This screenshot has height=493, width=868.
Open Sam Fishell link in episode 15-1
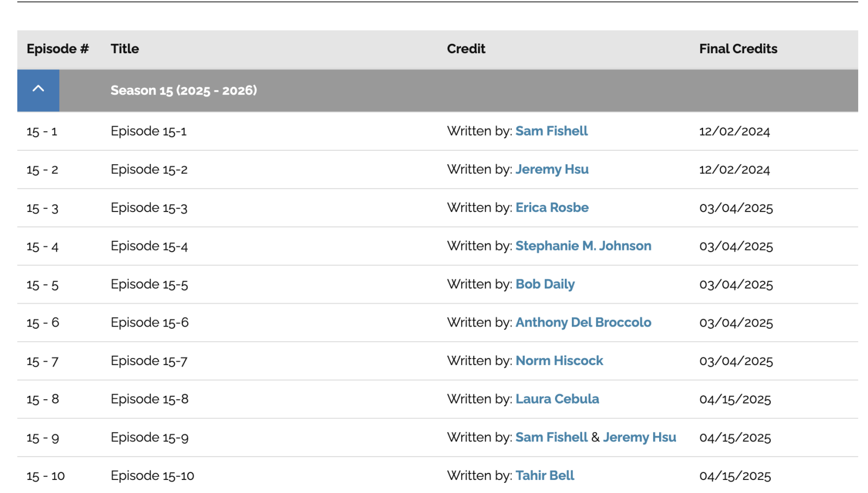551,131
